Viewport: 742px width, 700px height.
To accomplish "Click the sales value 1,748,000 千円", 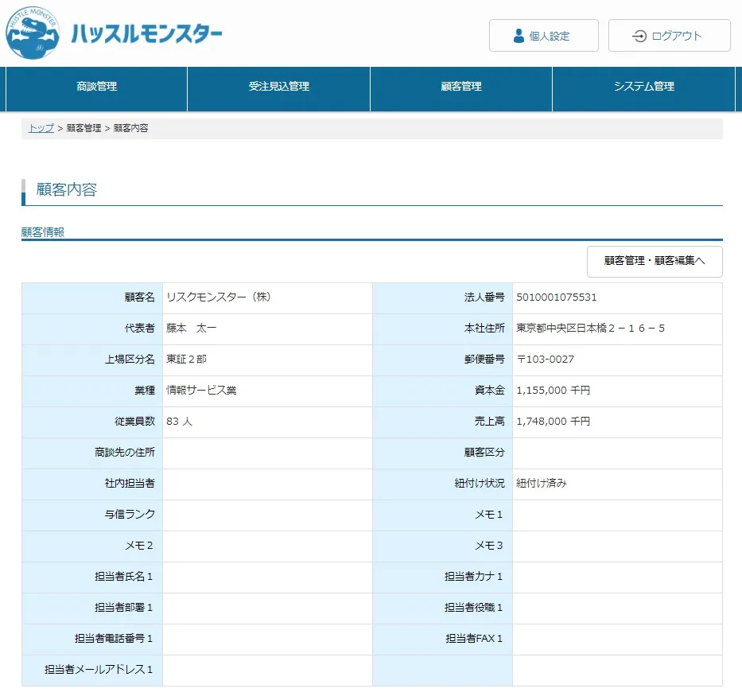I will click(x=554, y=422).
